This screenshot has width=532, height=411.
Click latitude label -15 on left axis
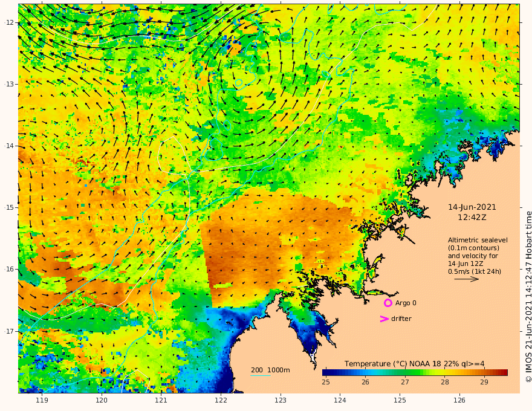click(8, 207)
